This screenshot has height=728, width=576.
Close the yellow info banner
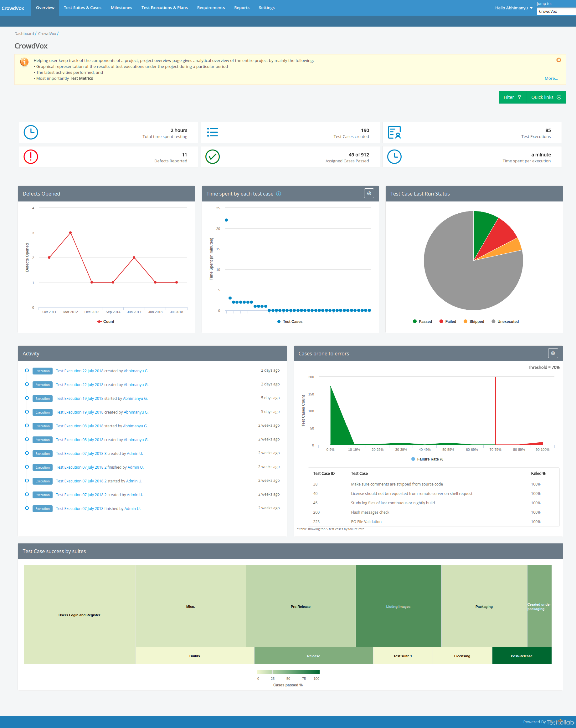[558, 60]
